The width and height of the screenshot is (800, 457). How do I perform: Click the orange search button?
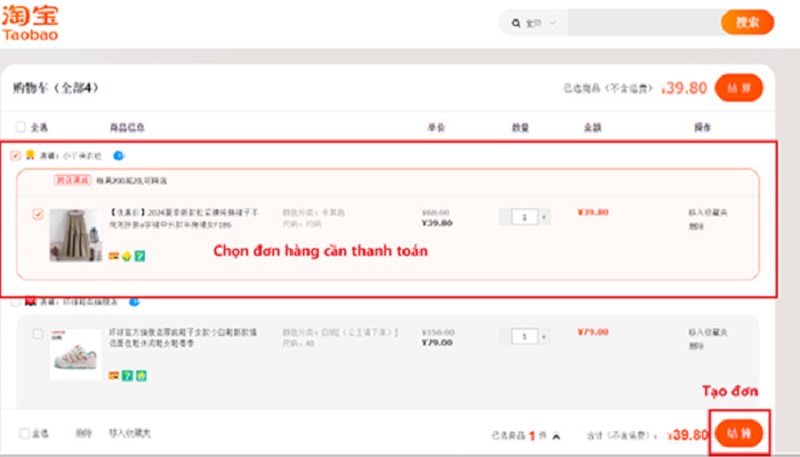click(x=747, y=22)
